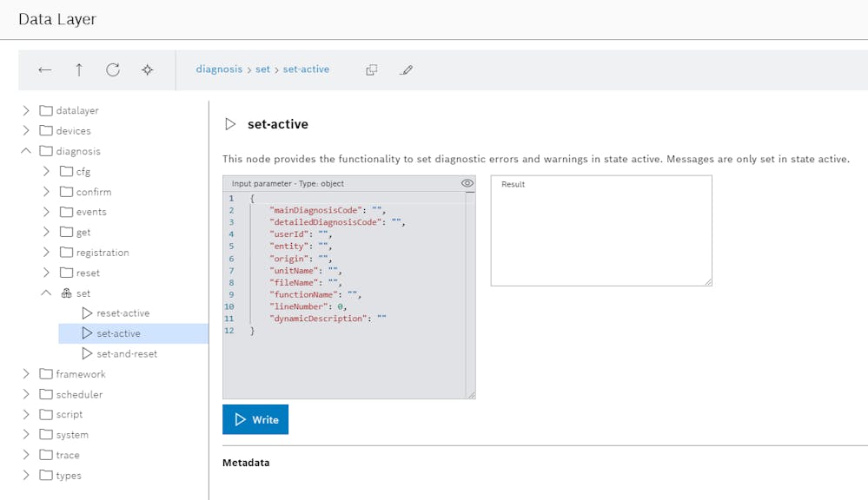Open diagnosis breadcrumb link
Viewport: 868px width, 500px height.
[x=219, y=69]
